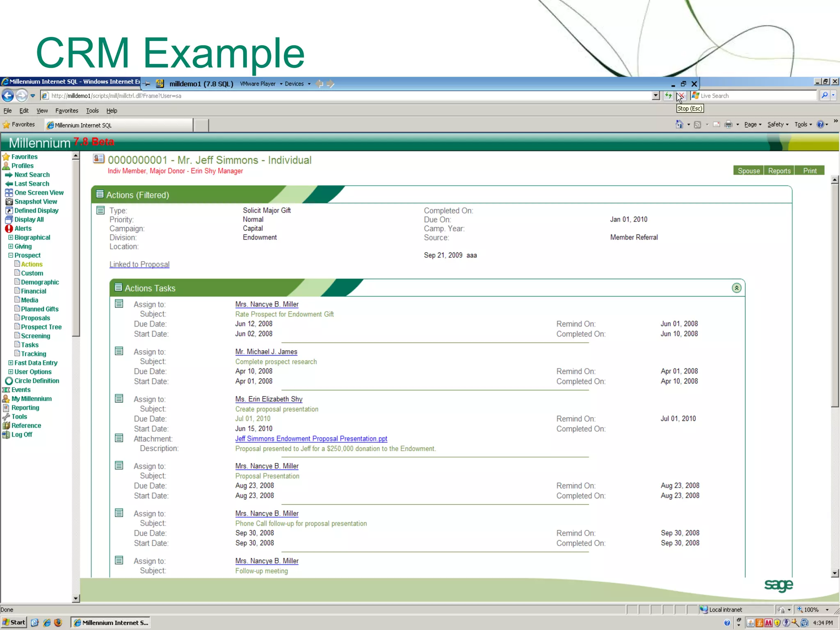Click the RSS feeds icon
The image size is (840, 630).
697,125
